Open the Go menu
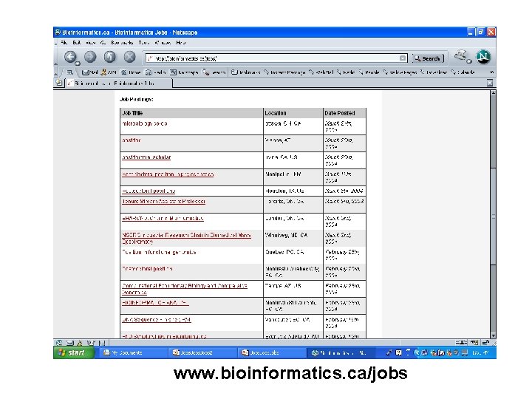This screenshot has height=399, width=532. 103,42
